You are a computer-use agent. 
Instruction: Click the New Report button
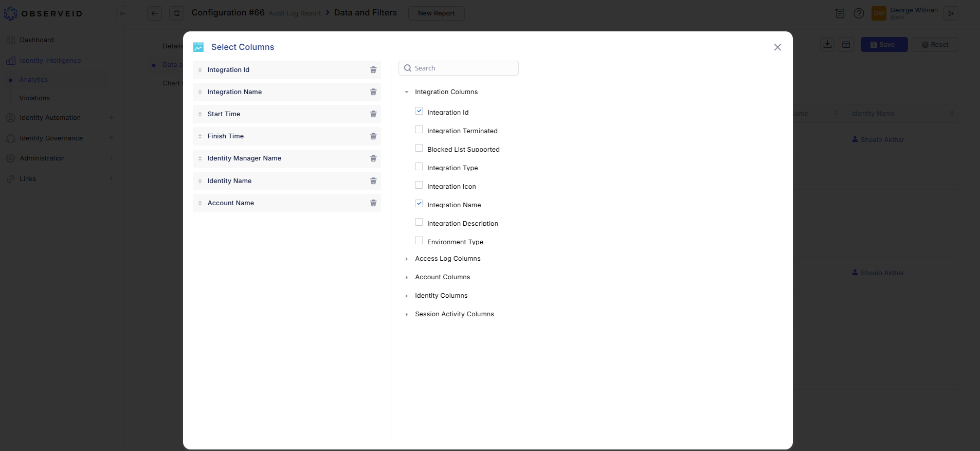(436, 13)
